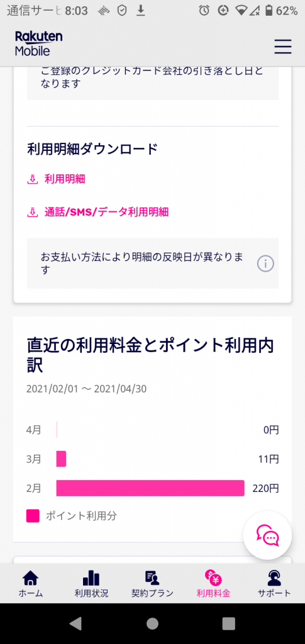
Task: Open サポート tab
Action: coord(274,583)
